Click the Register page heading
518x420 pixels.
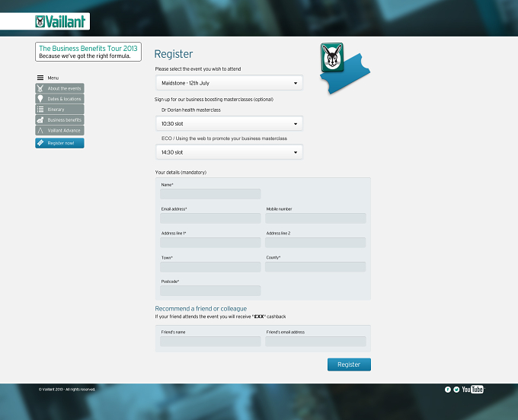[x=174, y=54]
